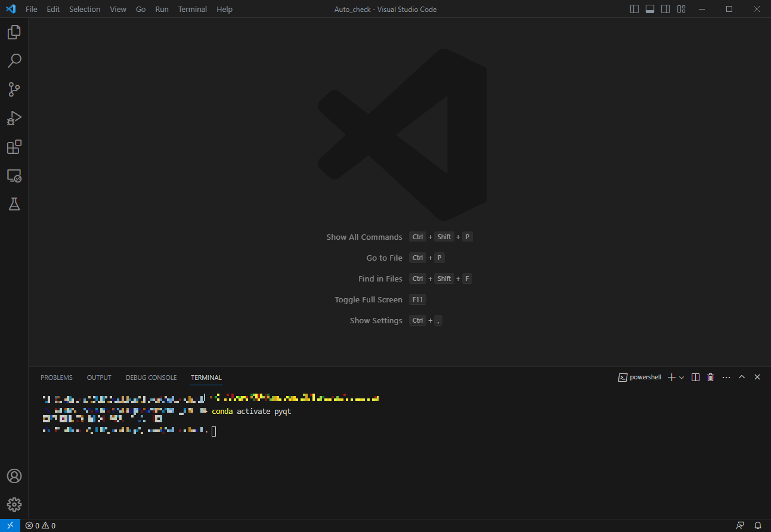Click the feedback icon in status bar
This screenshot has width=771, height=532.
tap(740, 525)
